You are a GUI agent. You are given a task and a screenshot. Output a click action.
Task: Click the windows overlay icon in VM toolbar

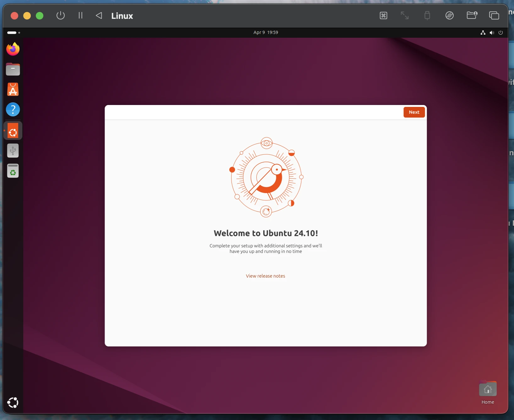(494, 15)
